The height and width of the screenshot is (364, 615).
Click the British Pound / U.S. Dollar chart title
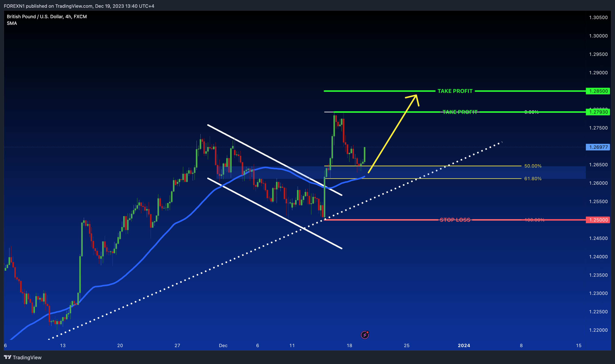click(x=47, y=16)
